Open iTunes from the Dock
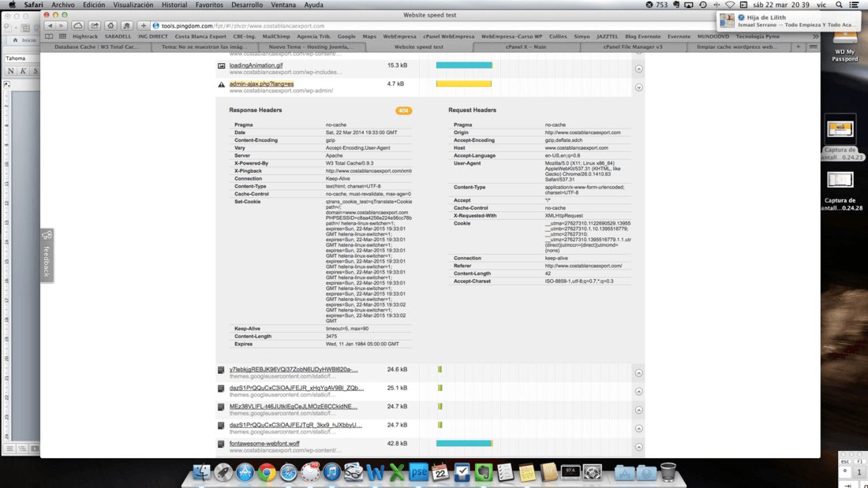The width and height of the screenshot is (868, 488). [331, 472]
